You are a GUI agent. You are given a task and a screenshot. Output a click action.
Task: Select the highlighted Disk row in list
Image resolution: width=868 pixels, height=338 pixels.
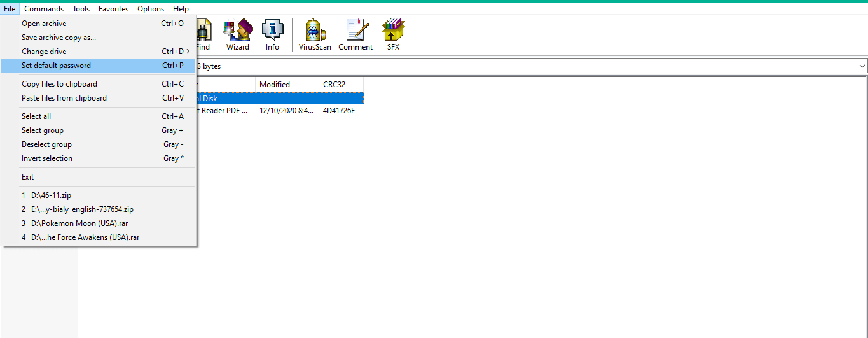(x=280, y=99)
